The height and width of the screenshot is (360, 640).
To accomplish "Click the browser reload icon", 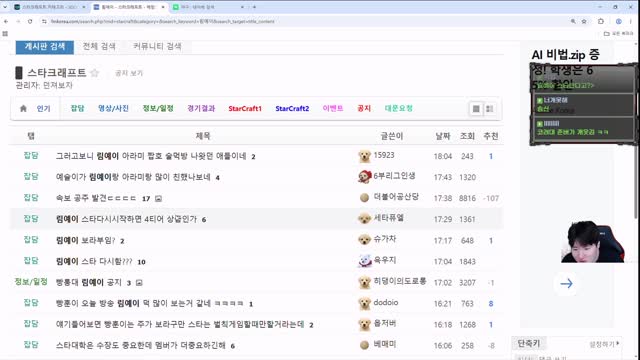I will [30, 21].
